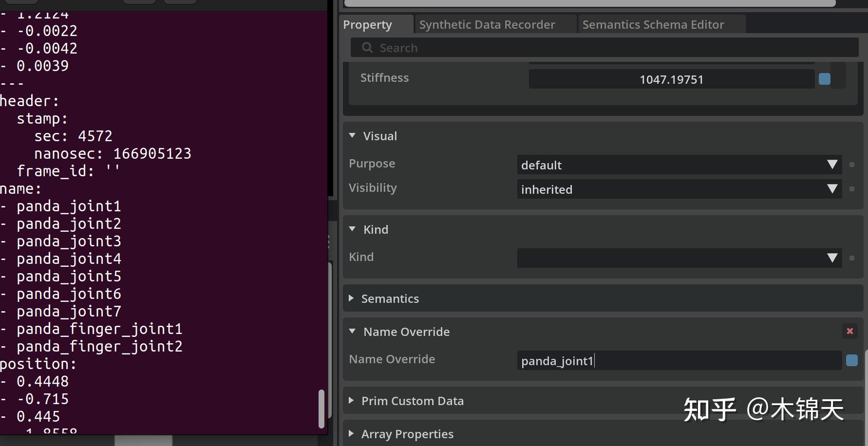Expand the Prim Custom Data section
This screenshot has height=446, width=868.
click(352, 401)
